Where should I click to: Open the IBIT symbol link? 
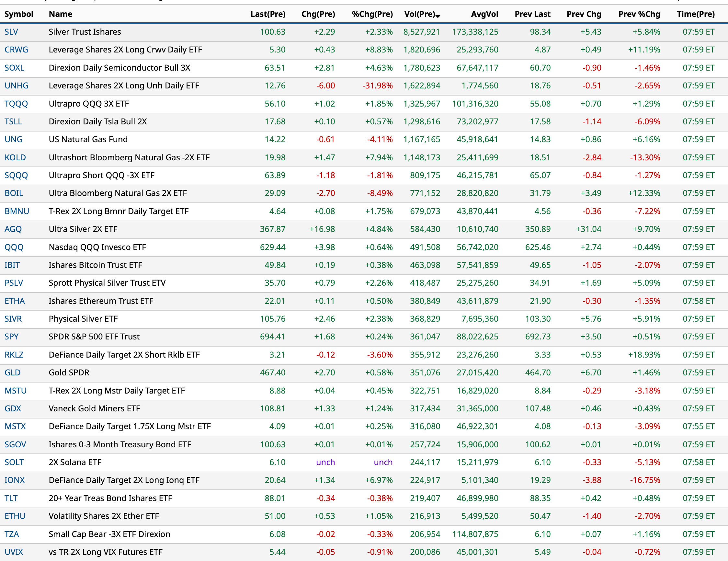[x=12, y=265]
